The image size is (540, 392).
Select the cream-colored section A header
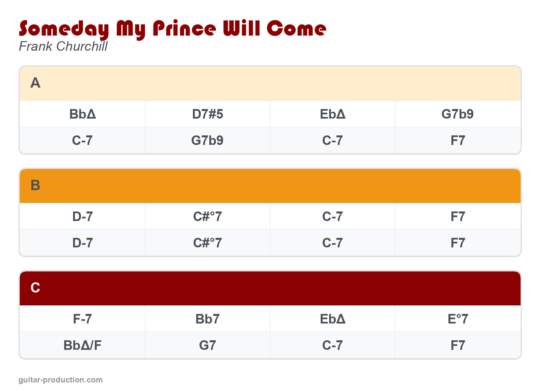click(270, 83)
